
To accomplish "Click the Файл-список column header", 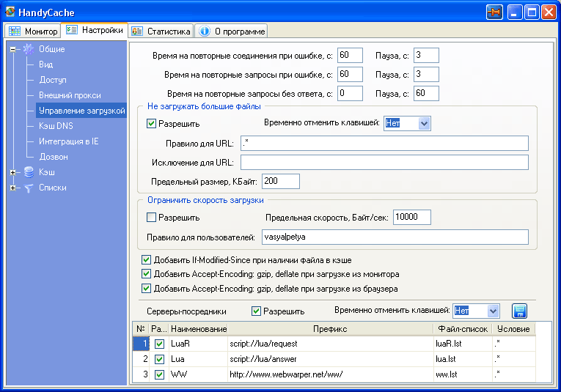I will (x=463, y=329).
